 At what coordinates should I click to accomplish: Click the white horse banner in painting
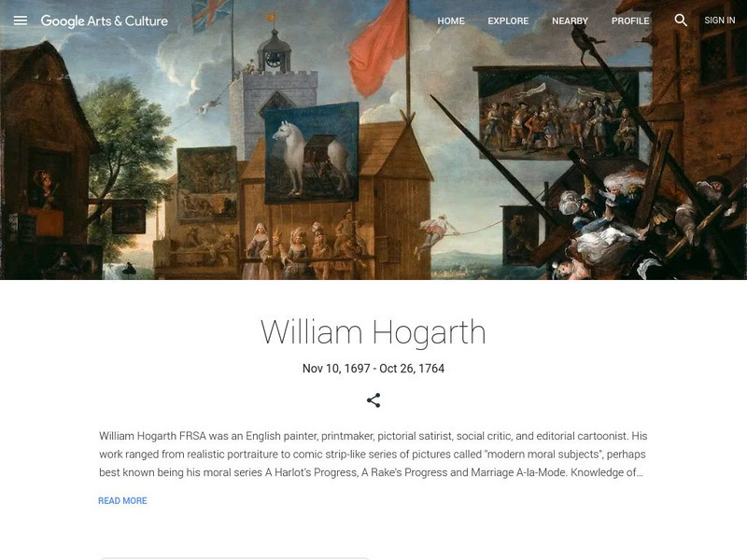[x=312, y=152]
